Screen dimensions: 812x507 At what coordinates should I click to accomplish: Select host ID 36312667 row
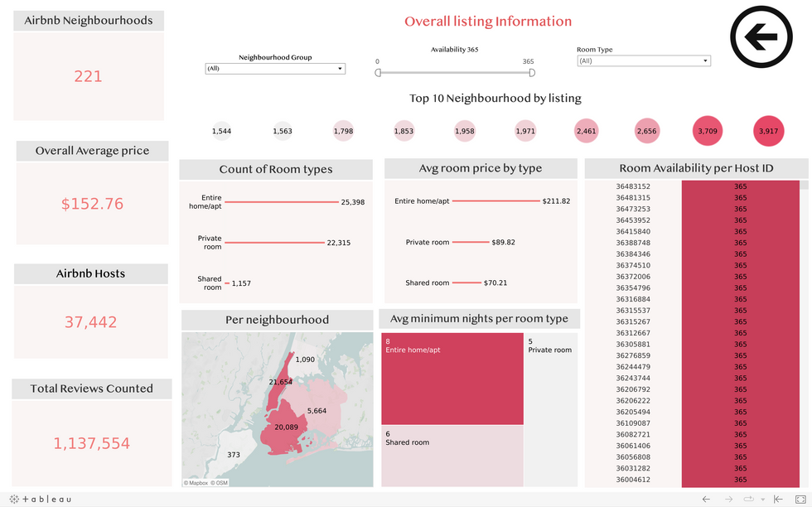(693, 333)
